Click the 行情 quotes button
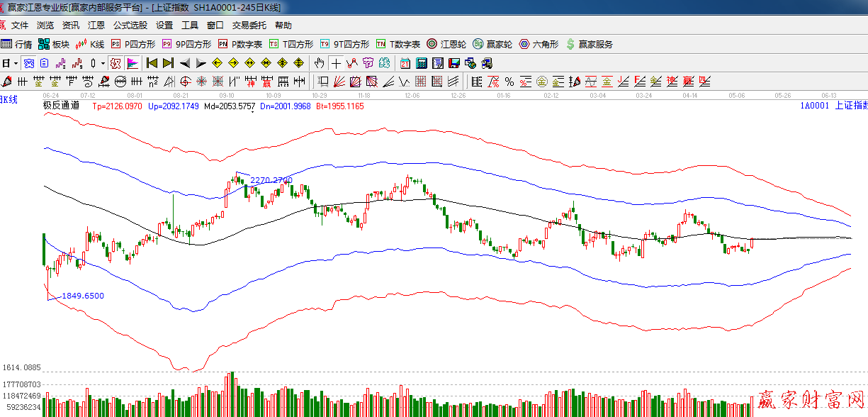This screenshot has width=868, height=417. pyautogui.click(x=17, y=44)
